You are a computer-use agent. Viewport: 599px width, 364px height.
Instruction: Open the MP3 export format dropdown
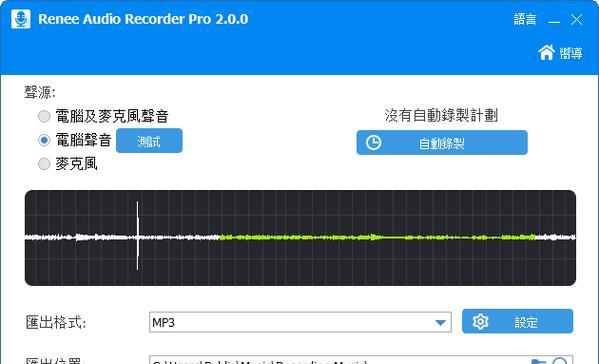pos(300,322)
